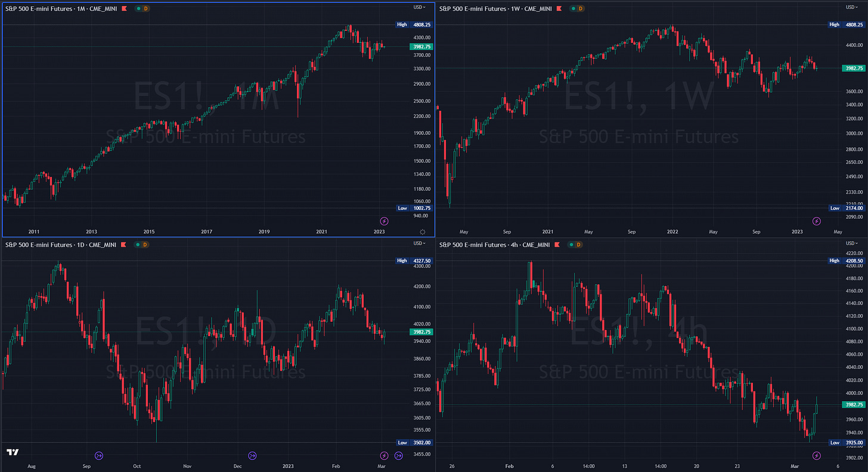Click the red flag icon on the 1D chart
868x472 pixels.
[x=123, y=244]
